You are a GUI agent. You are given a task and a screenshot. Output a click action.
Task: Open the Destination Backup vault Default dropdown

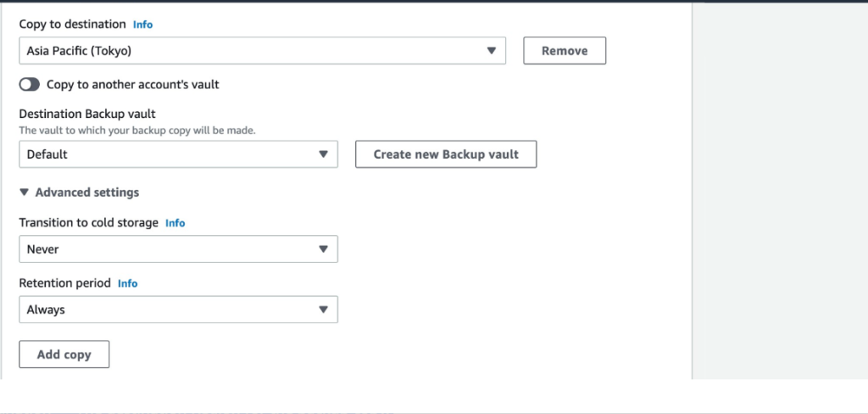click(x=178, y=154)
